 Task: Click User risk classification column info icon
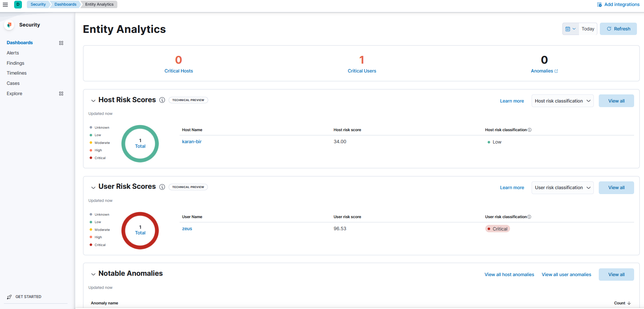(529, 217)
